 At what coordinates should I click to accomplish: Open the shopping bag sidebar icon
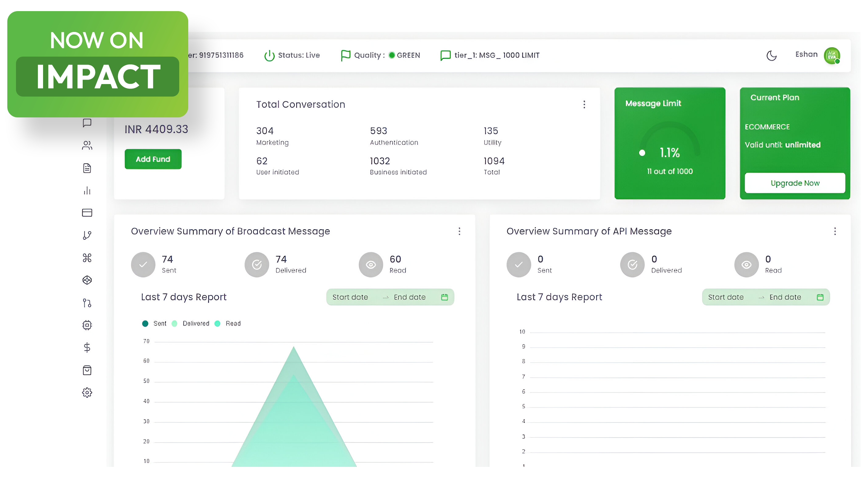point(87,370)
